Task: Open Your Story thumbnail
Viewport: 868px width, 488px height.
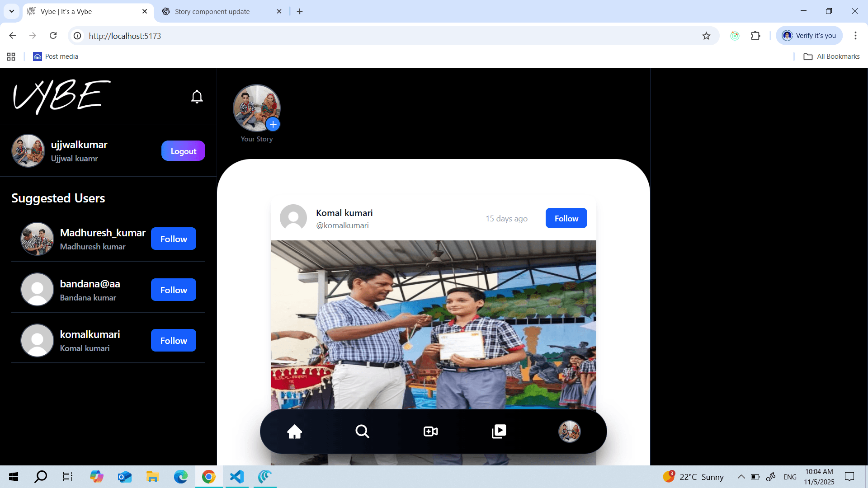Action: coord(256,108)
